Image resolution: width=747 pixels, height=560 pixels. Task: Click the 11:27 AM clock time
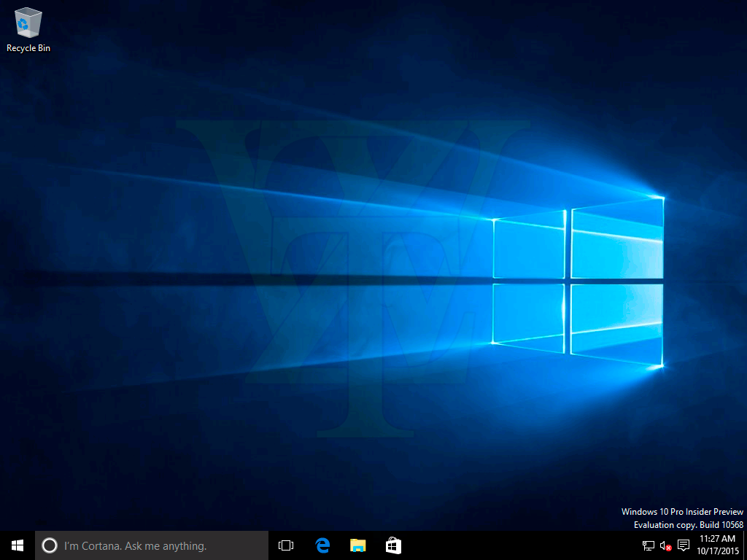tap(717, 539)
